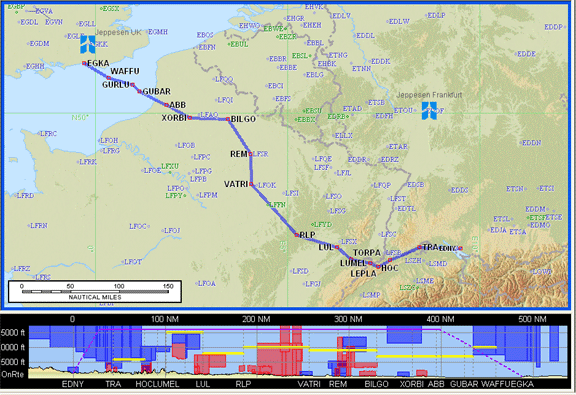Viewport: 576px width, 395px height.
Task: Select the EDNY destination airport marker
Action: click(x=460, y=248)
